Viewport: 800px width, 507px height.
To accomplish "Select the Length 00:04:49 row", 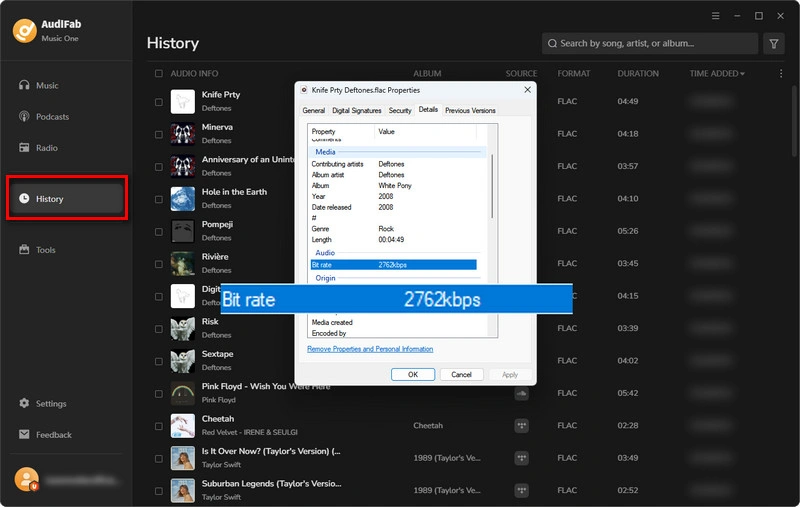I will [393, 239].
